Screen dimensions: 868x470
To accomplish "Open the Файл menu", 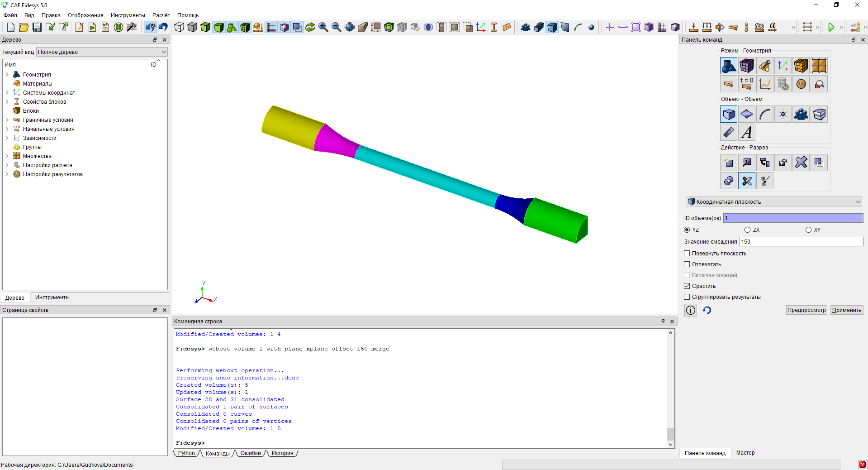I will [10, 15].
